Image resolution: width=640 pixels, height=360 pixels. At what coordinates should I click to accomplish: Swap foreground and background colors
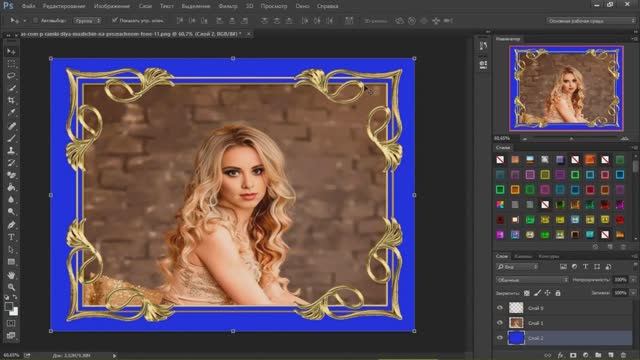pyautogui.click(x=15, y=298)
